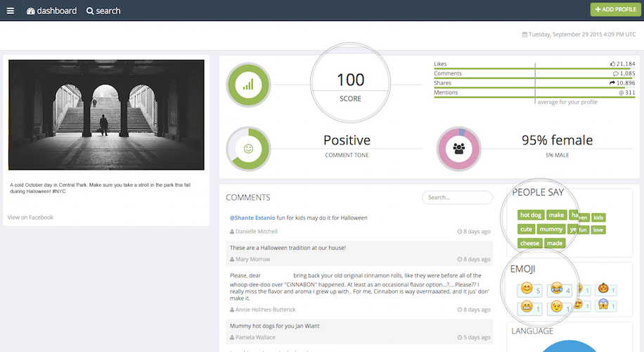Click commenter name Annie Holmes-Butterick
644x352 pixels.
point(265,310)
